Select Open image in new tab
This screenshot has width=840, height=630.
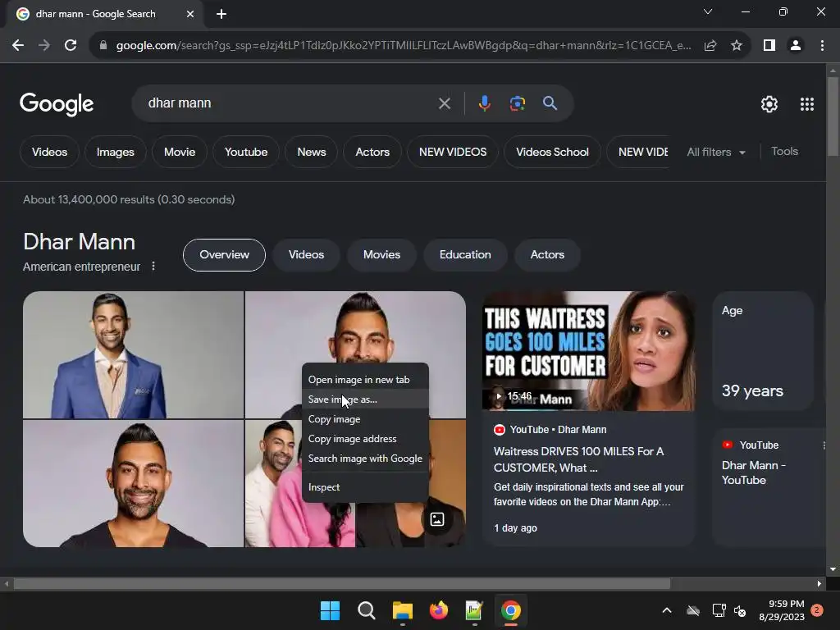(365, 380)
